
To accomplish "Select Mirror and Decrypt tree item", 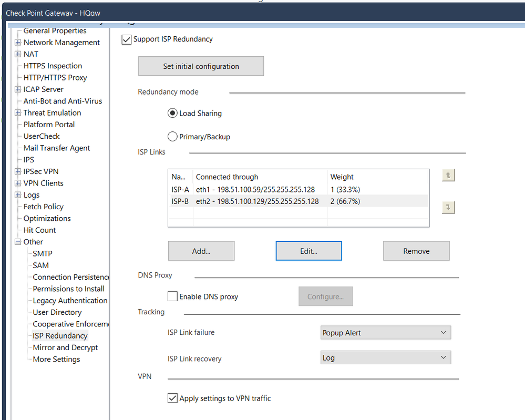I will coord(65,347).
